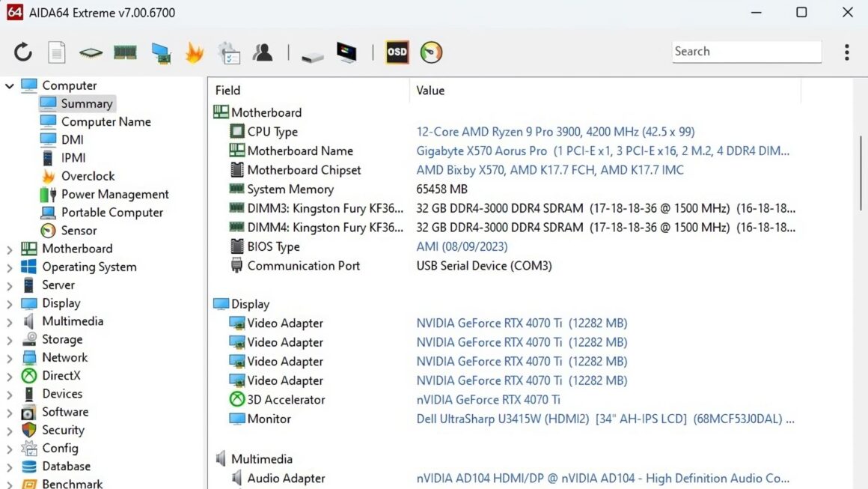This screenshot has height=489, width=868.
Task: Expand the Storage tree node
Action: [10, 340]
